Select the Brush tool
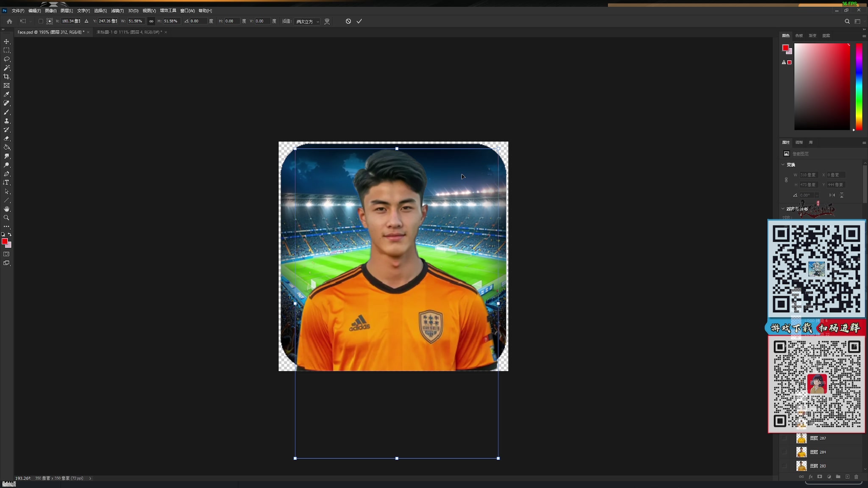This screenshot has height=488, width=868. coord(6,112)
